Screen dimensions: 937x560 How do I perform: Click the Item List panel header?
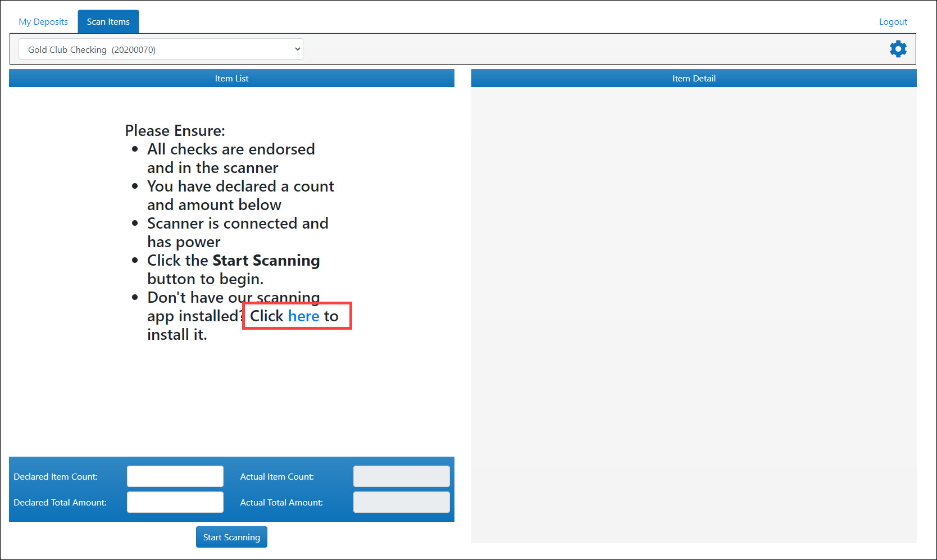(x=231, y=79)
